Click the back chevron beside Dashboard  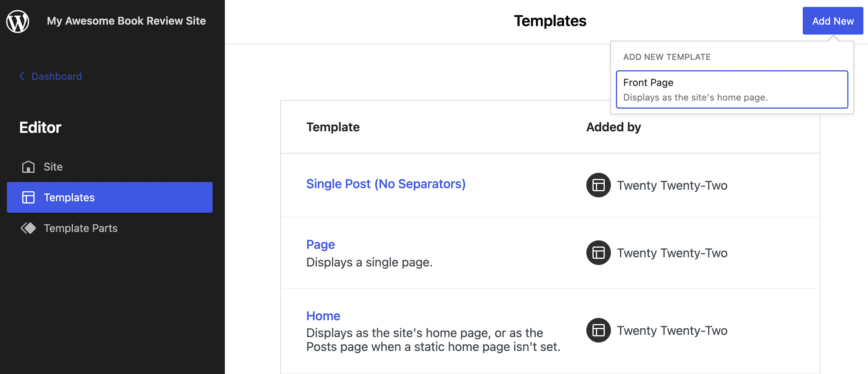point(22,76)
